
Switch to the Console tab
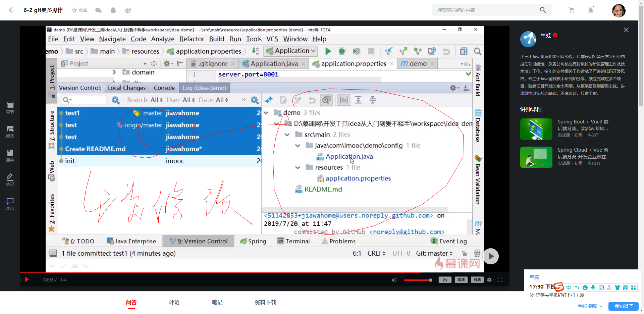pos(164,88)
